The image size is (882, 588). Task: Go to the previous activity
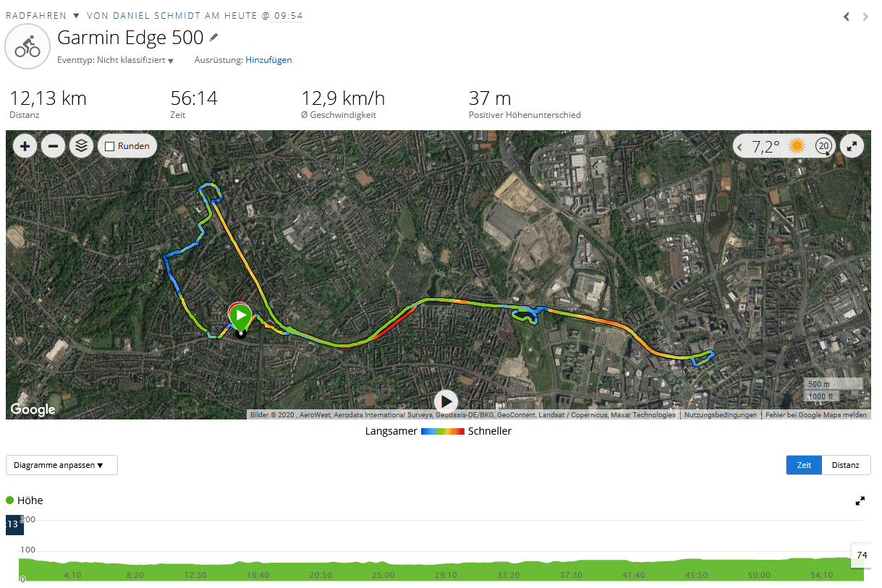847,17
